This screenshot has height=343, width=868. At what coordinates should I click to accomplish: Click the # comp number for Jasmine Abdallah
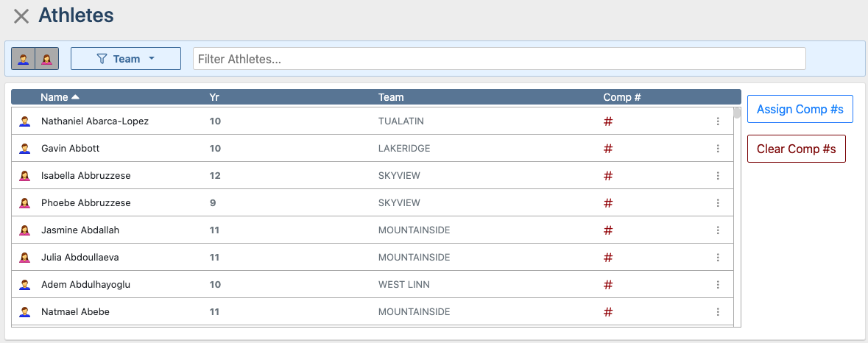pos(608,230)
